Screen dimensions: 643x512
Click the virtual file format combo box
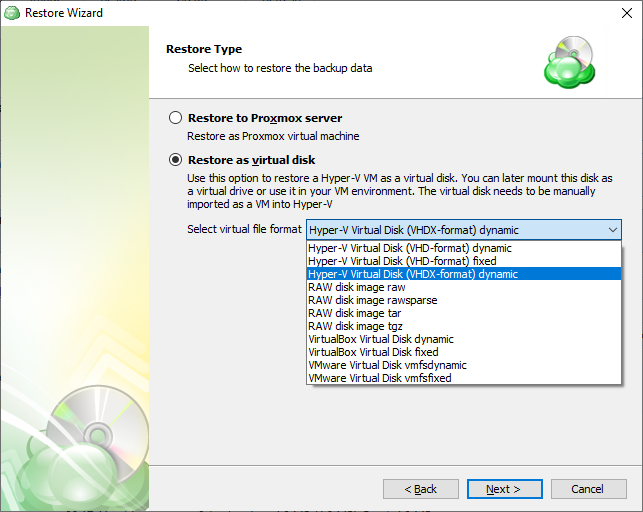[x=464, y=230]
